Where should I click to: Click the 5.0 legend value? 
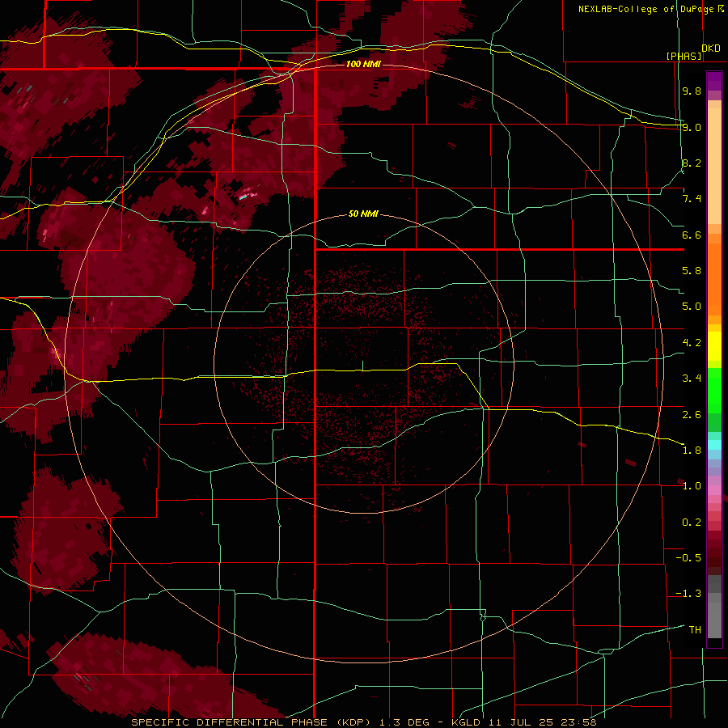point(692,307)
